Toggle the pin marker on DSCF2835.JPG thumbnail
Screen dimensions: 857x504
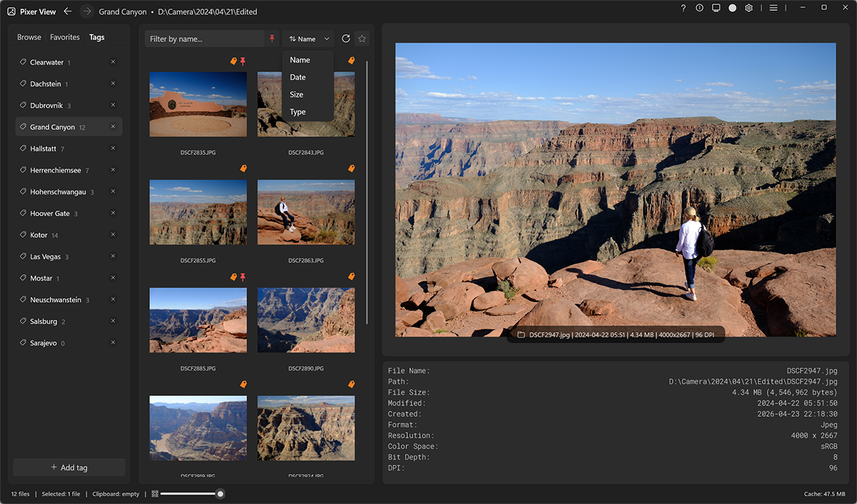pyautogui.click(x=244, y=61)
